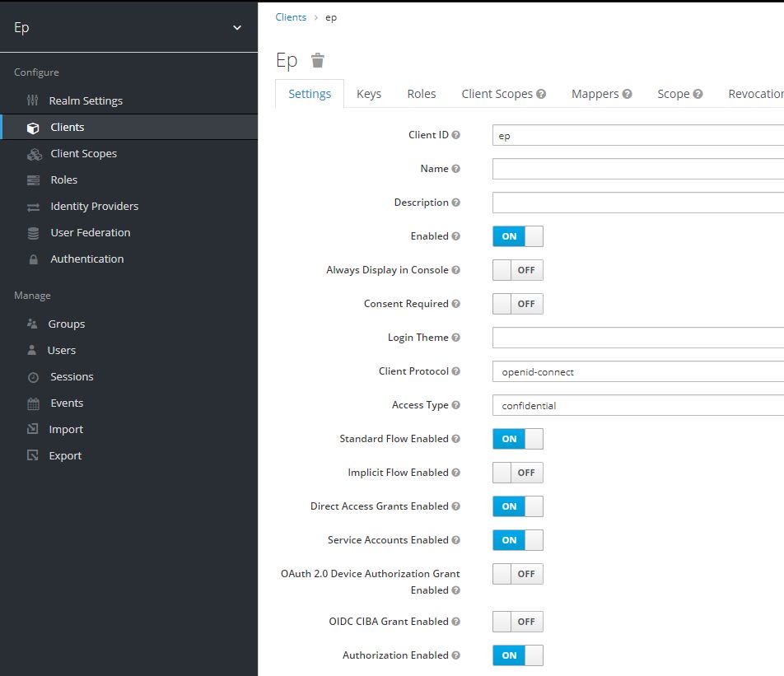The height and width of the screenshot is (676, 784).
Task: Click the Description input field
Action: click(638, 203)
